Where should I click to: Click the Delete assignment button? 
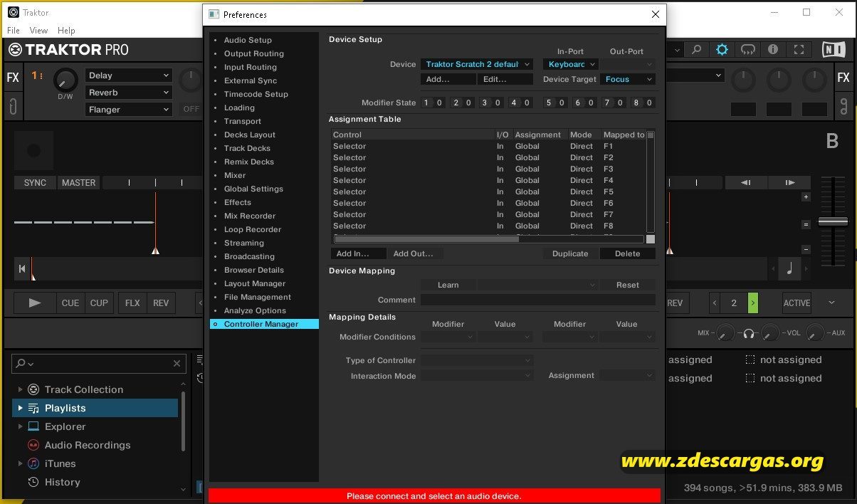coord(627,253)
